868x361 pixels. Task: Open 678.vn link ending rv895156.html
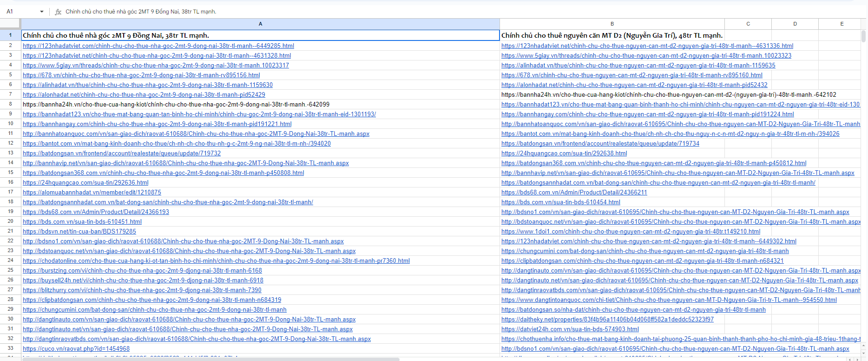pyautogui.click(x=141, y=75)
